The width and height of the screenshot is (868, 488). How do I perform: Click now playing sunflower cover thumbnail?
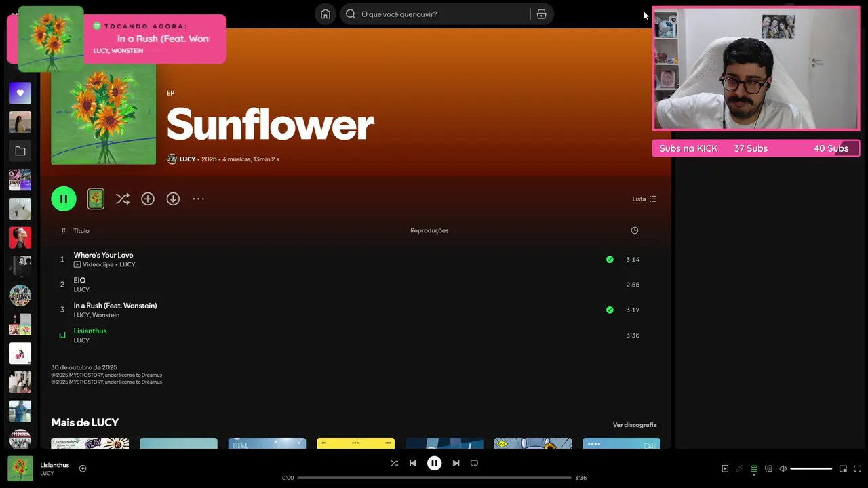point(20,468)
